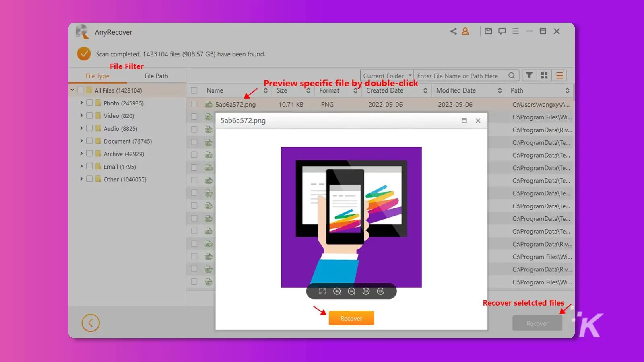Screen dimensions: 644x362
Task: Check the Other (1046055) checkbox
Action: 89,179
